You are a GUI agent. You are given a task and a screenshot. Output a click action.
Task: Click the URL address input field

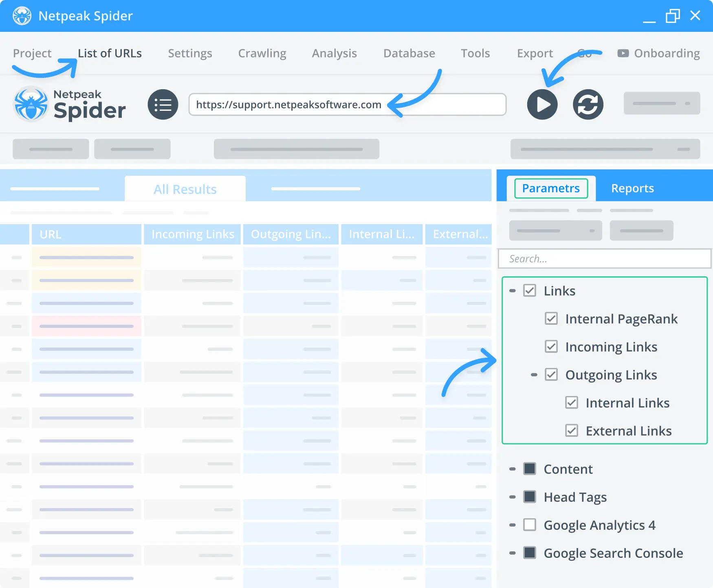pos(348,105)
